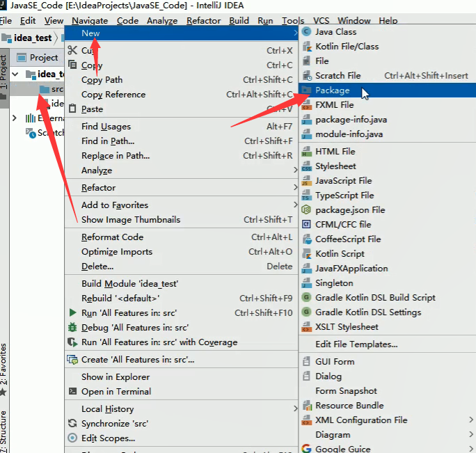Select the src folder in project tree
The height and width of the screenshot is (453, 476).
(51, 89)
